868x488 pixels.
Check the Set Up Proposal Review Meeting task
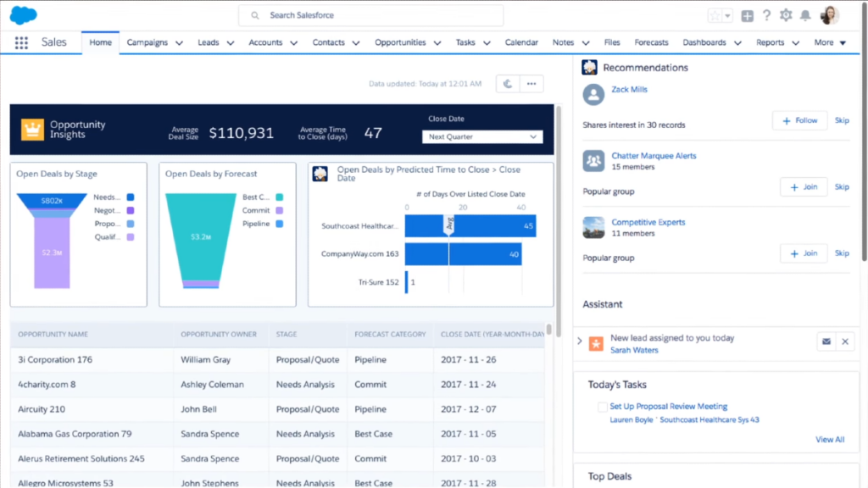pos(603,408)
